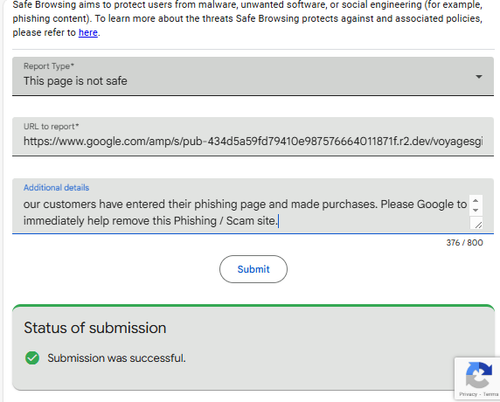Open reCAPTCHA Privacy link

468,394
